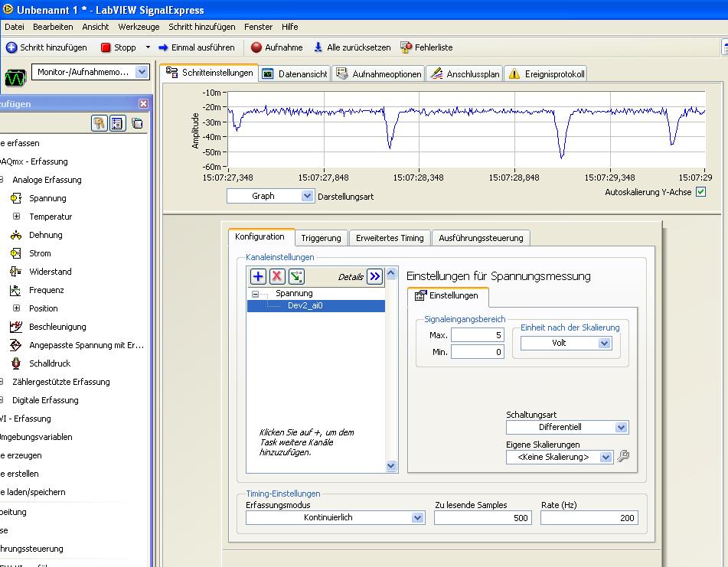Expand the Temperatur tree node
The image size is (728, 567).
click(16, 217)
